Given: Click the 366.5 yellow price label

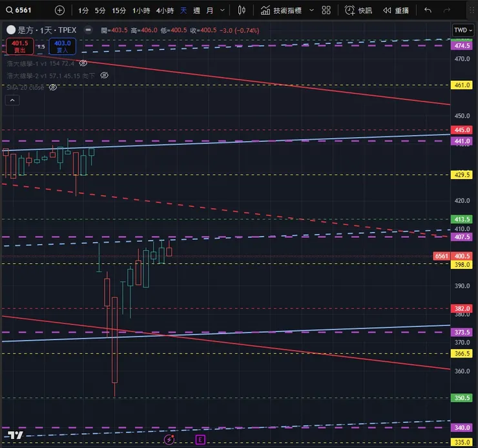Looking at the screenshot, I should point(462,354).
